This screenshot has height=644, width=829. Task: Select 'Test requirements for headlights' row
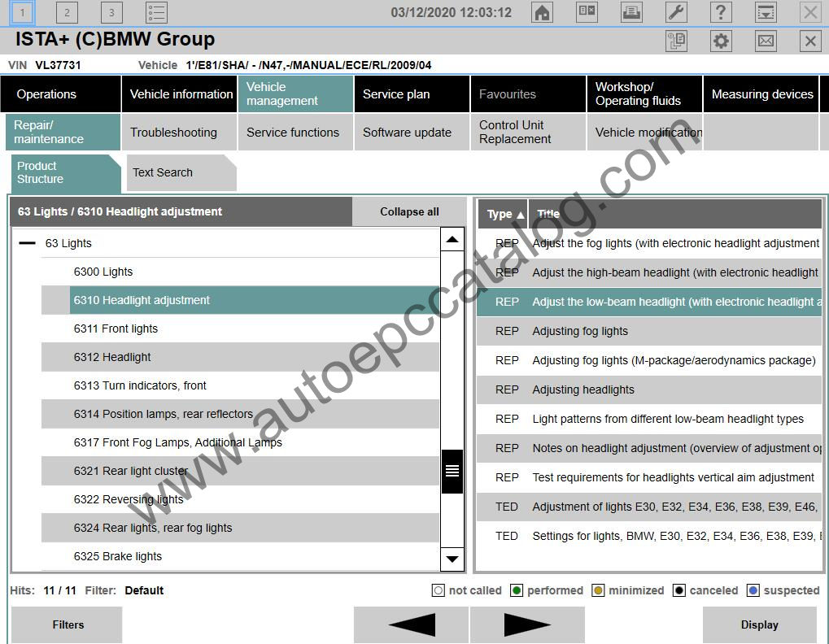tap(649, 477)
